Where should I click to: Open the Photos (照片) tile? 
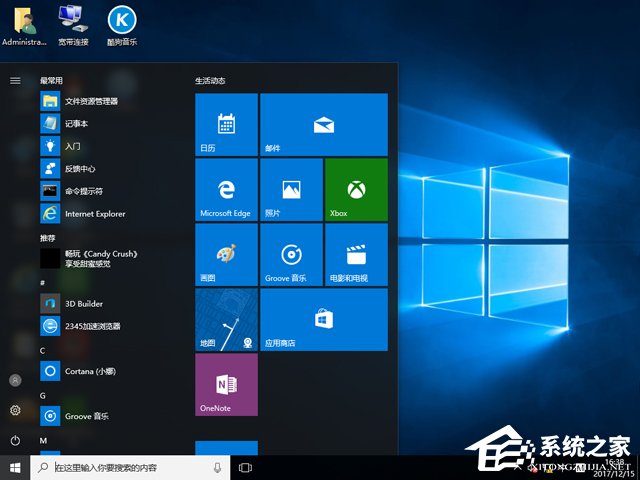coord(291,189)
